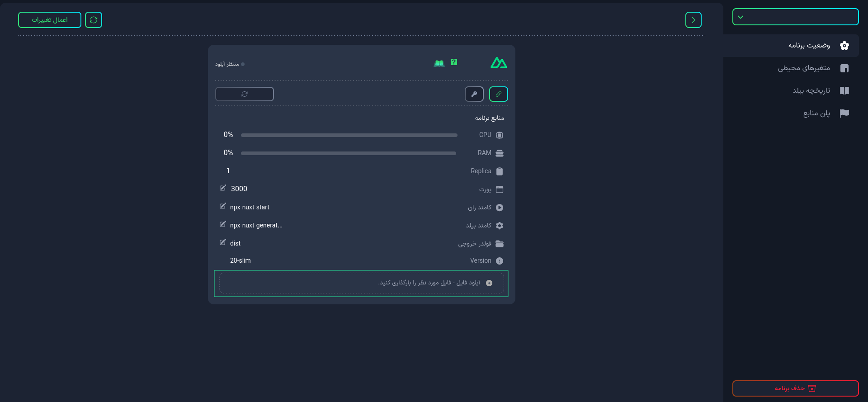Click the green question mark help icon
The image size is (868, 402).
[454, 62]
